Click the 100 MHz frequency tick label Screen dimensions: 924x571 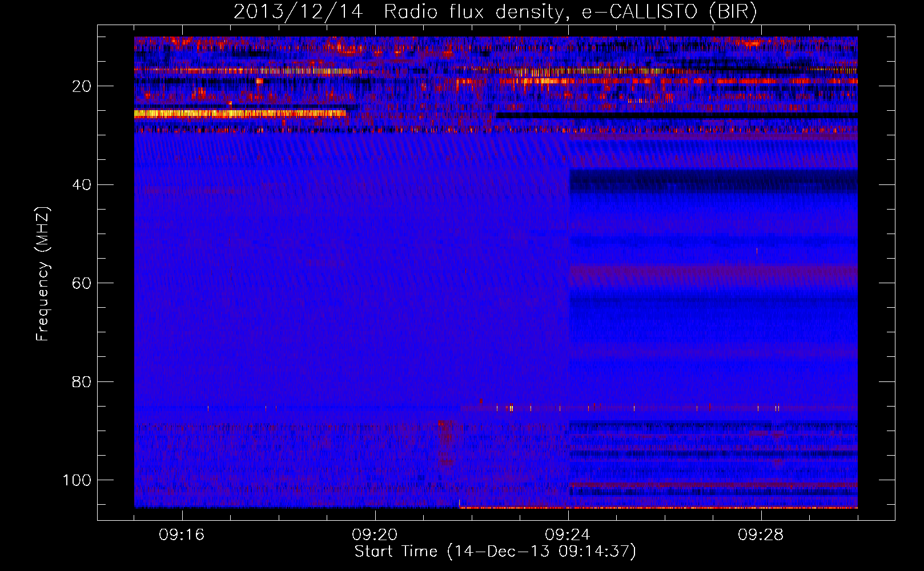pyautogui.click(x=77, y=480)
